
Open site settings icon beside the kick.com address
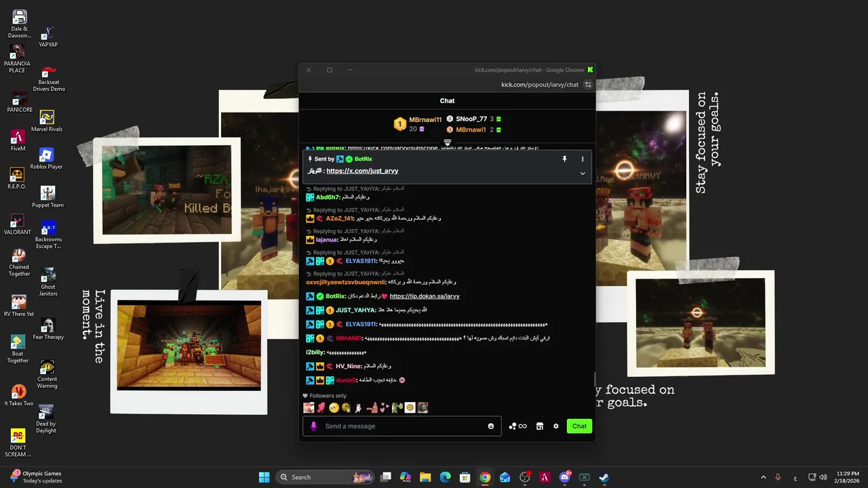click(x=588, y=85)
